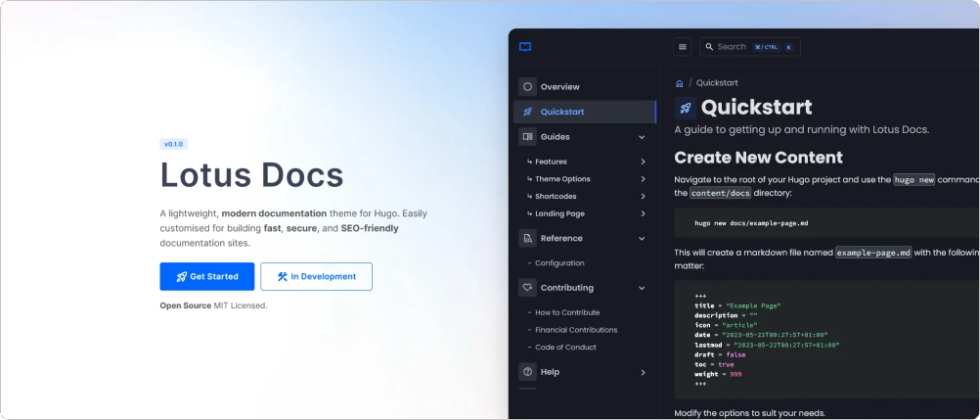Open the Features guide page

click(551, 162)
